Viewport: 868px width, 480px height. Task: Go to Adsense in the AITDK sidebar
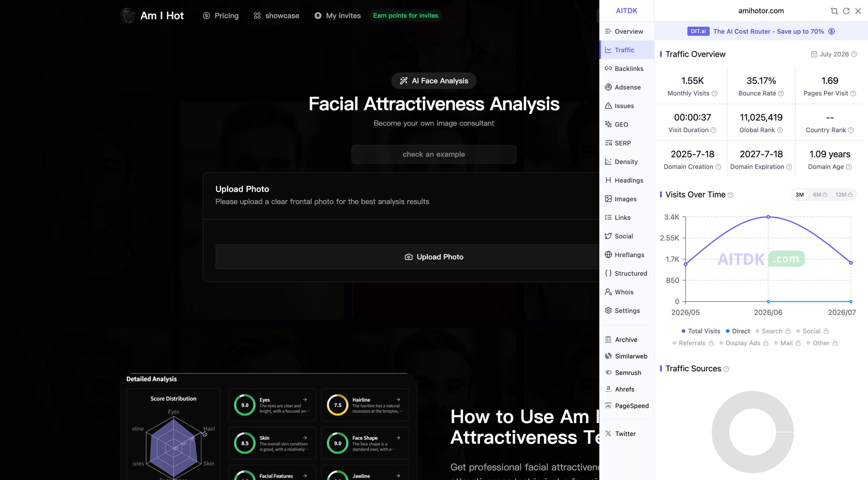pos(627,87)
